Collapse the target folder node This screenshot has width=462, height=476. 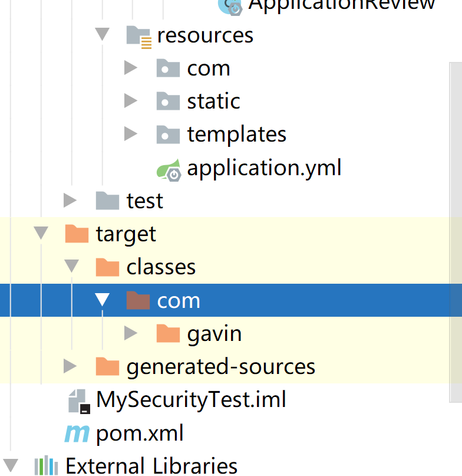pyautogui.click(x=41, y=234)
